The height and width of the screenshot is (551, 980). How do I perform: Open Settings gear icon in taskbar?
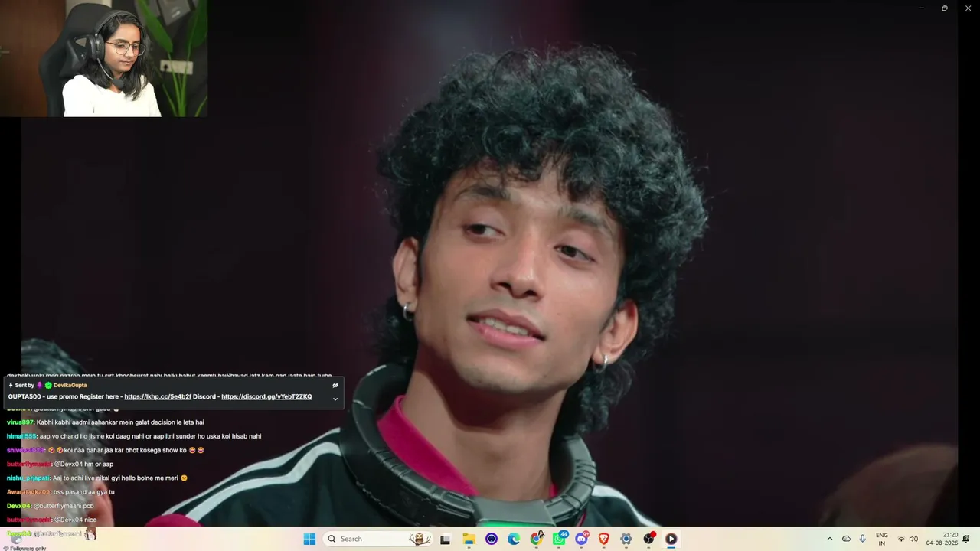point(626,539)
